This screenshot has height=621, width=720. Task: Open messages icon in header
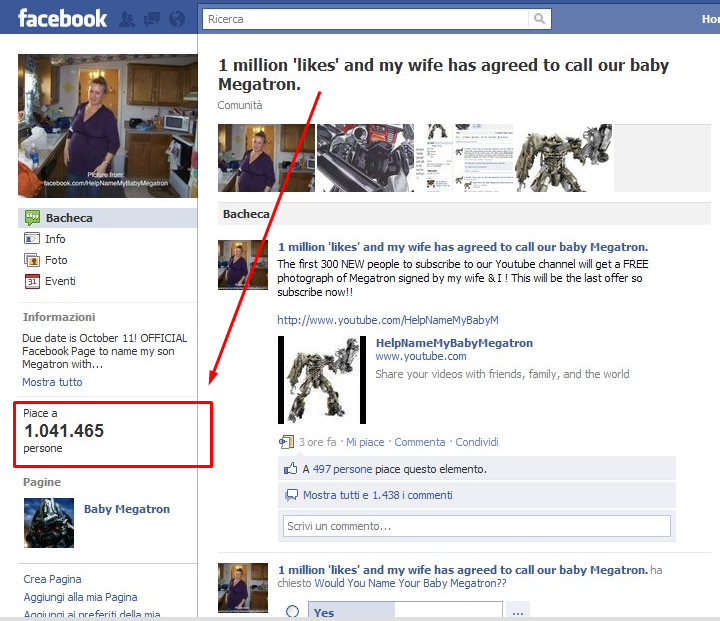pyautogui.click(x=152, y=19)
